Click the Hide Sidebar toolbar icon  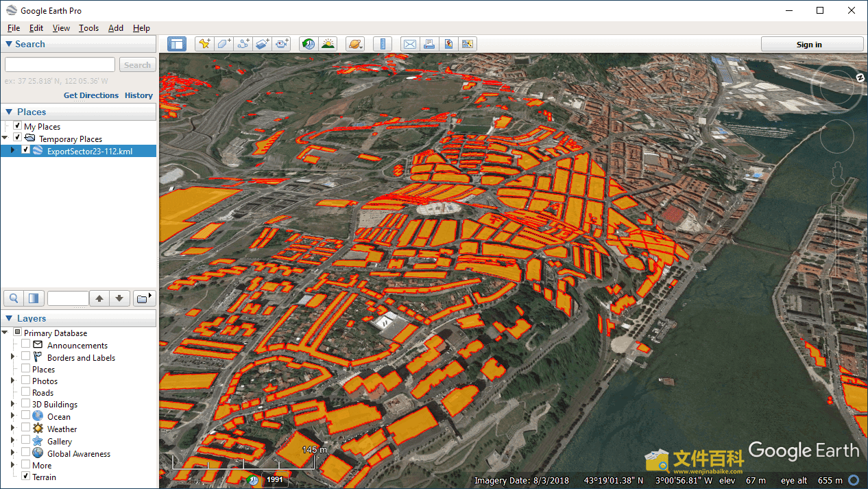click(177, 44)
